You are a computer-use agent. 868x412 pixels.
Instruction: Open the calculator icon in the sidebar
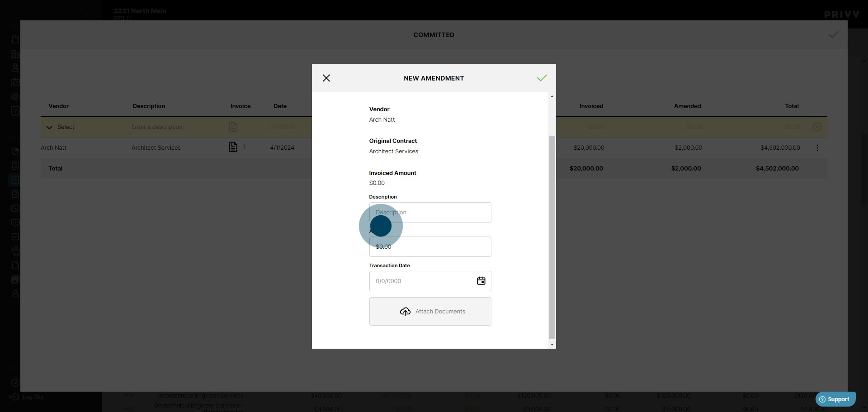pyautogui.click(x=15, y=166)
